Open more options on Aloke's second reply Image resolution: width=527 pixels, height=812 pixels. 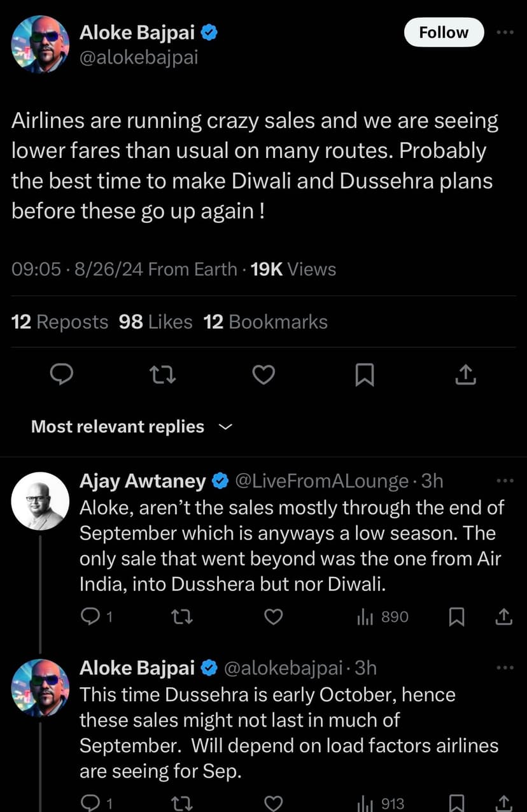505,667
